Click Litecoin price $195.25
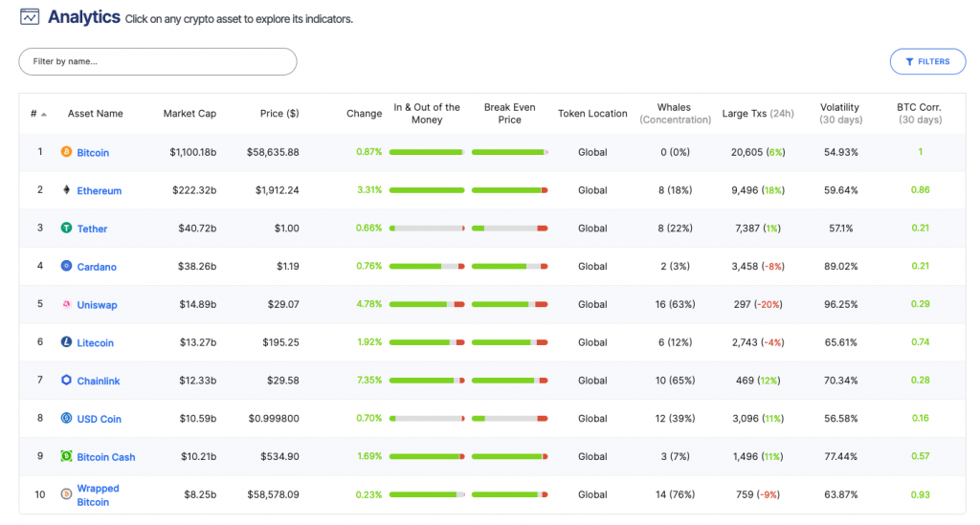The height and width of the screenshot is (525, 980). pos(281,342)
